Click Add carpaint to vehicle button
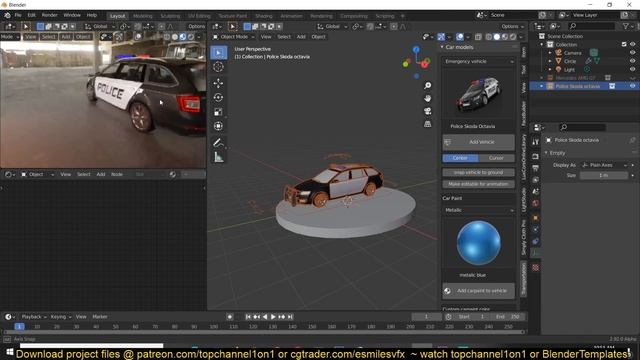 pyautogui.click(x=478, y=291)
